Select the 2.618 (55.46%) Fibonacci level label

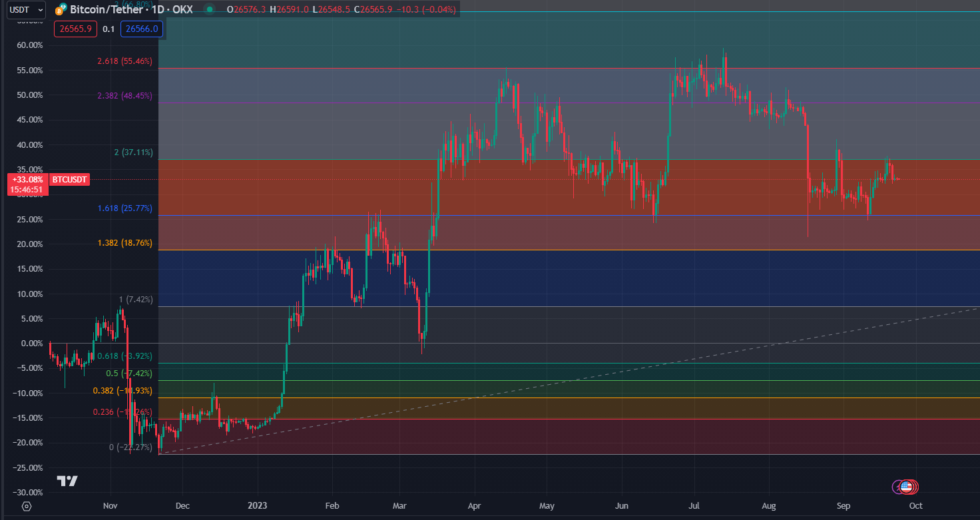124,61
